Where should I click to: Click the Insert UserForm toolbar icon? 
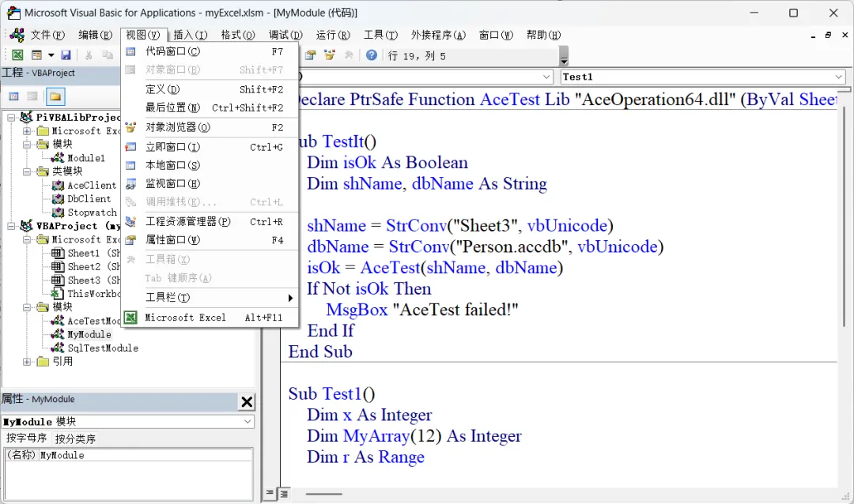[x=36, y=55]
